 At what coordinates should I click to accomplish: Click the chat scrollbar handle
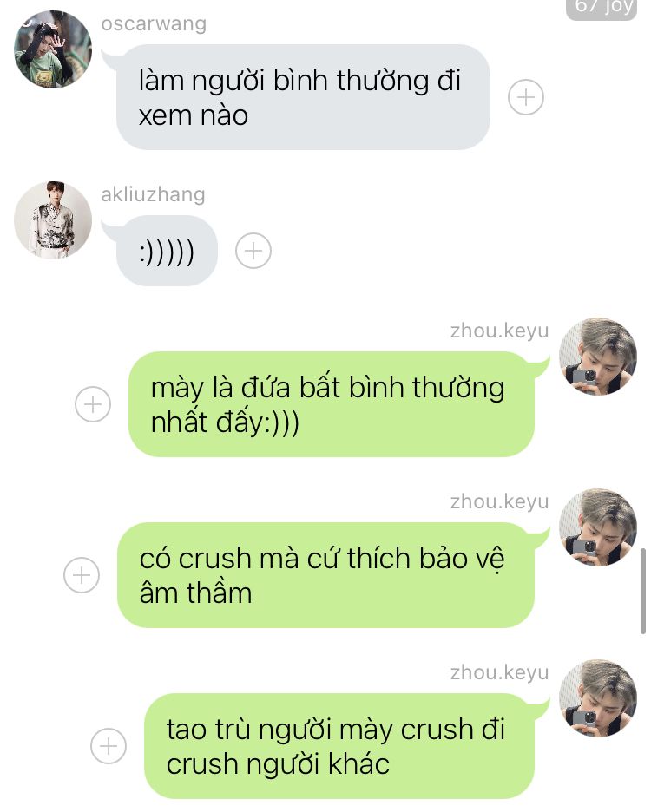pos(642,591)
